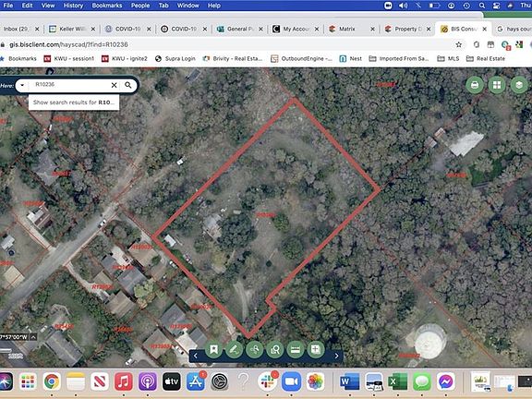Bookmark this page with star icon
This screenshot has width=532, height=399.
point(459,44)
